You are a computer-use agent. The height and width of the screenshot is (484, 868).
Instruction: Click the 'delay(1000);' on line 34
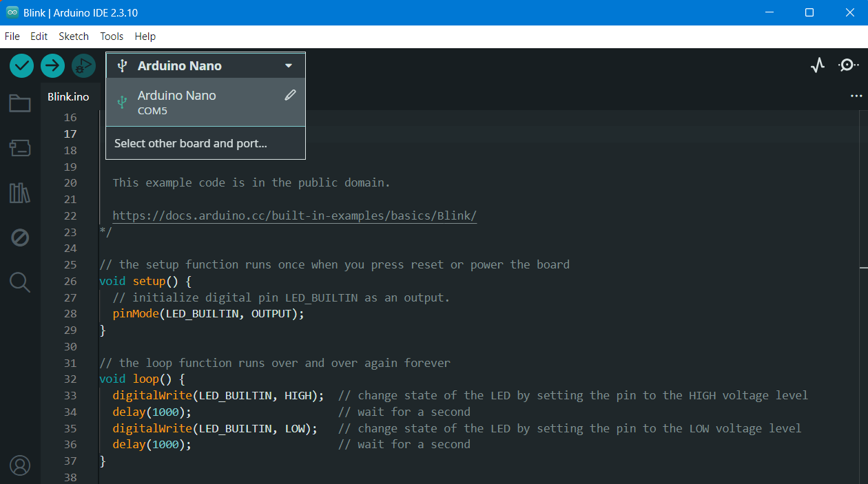point(152,412)
